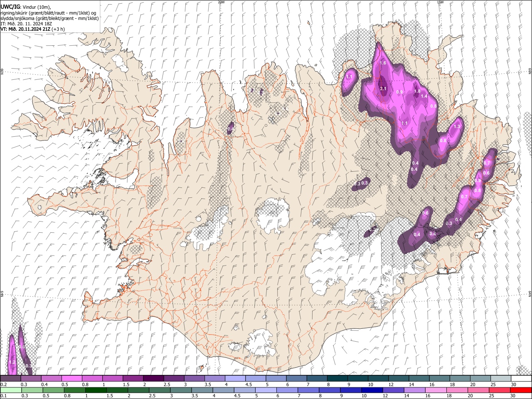
Task: Click the '0.2' label under the upper legend row
Action: (3, 384)
